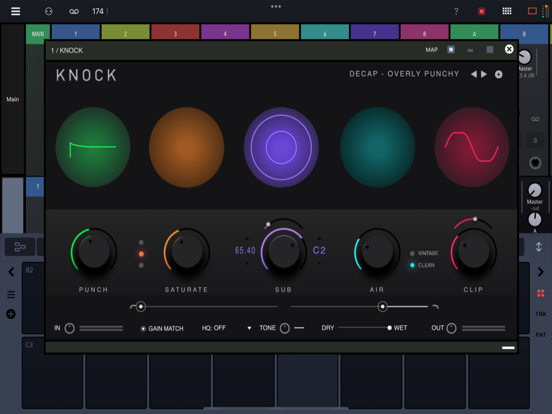Switch to TRK mode
Viewport: 552px width, 414px height.
tap(541, 314)
